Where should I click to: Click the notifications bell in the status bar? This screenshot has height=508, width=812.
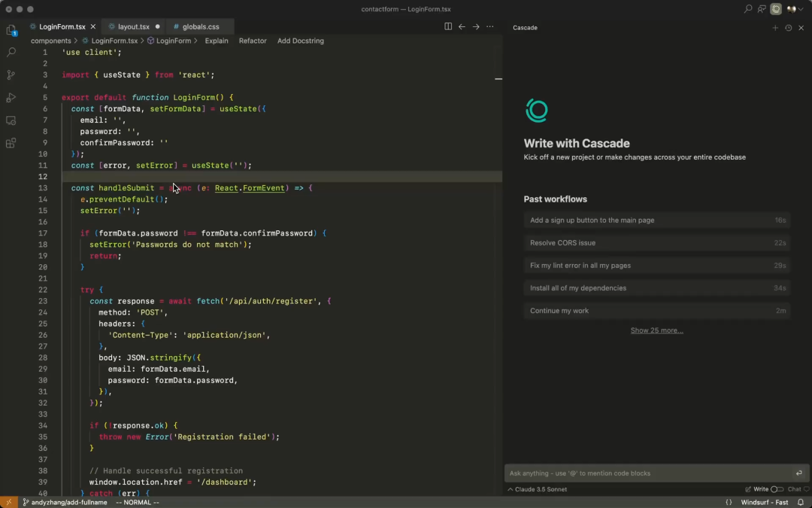tap(801, 502)
